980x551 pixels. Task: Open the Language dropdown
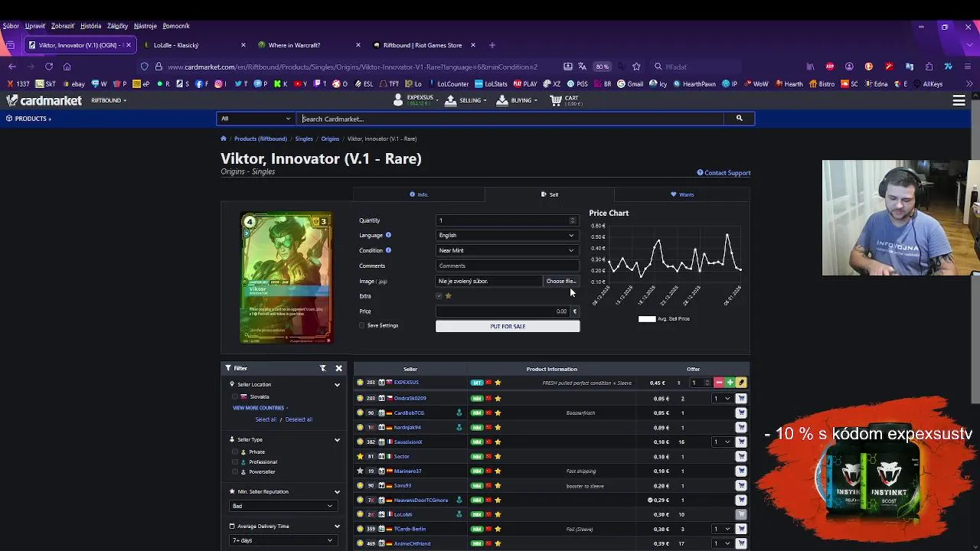pyautogui.click(x=507, y=235)
